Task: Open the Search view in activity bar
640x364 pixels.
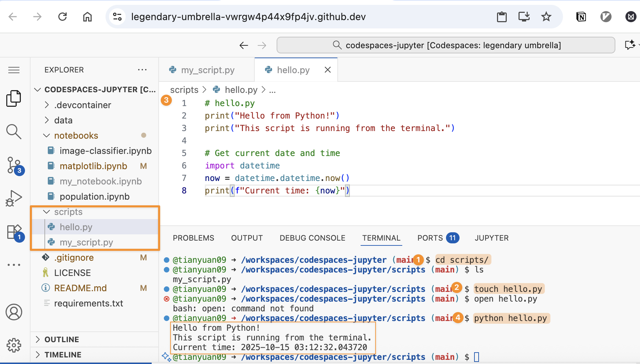Action: [14, 132]
